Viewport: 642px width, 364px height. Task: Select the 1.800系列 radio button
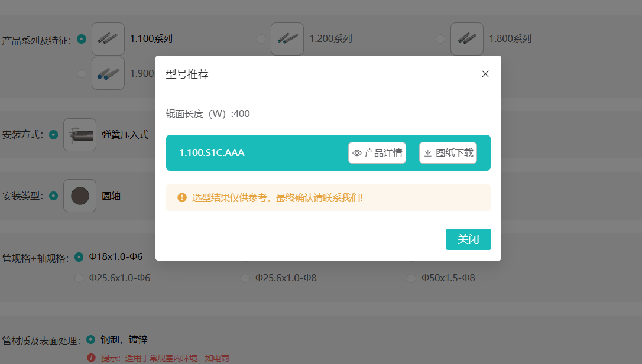point(440,39)
